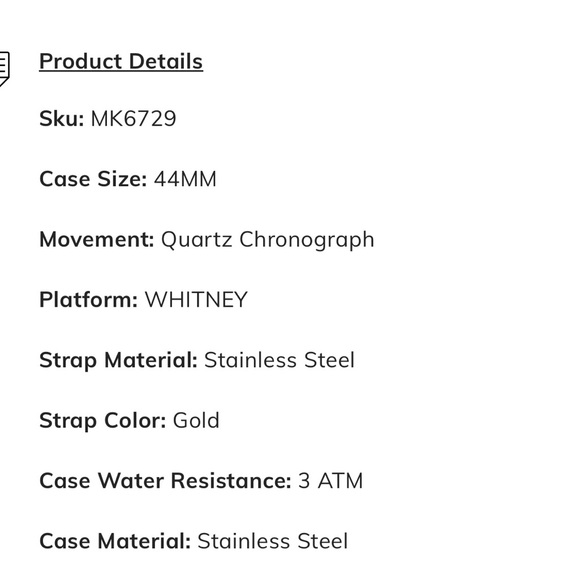Click the Strap Material label
This screenshot has height=580, width=580.
tap(118, 361)
